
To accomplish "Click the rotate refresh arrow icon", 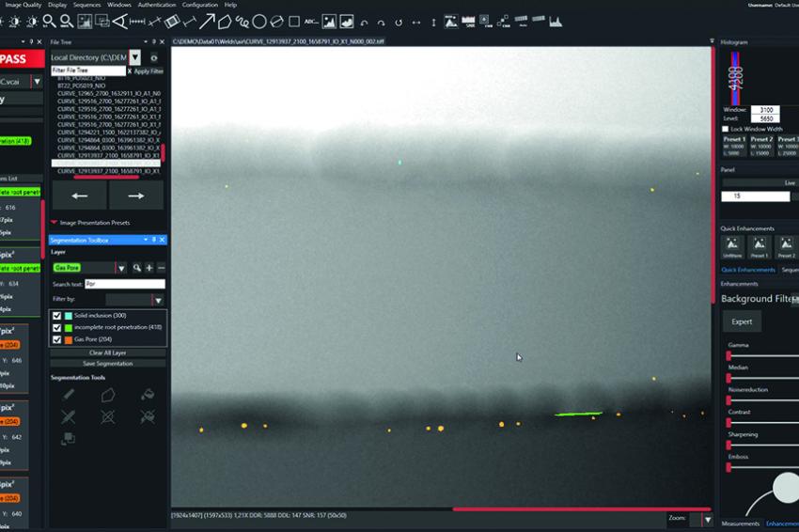I will coord(399,23).
